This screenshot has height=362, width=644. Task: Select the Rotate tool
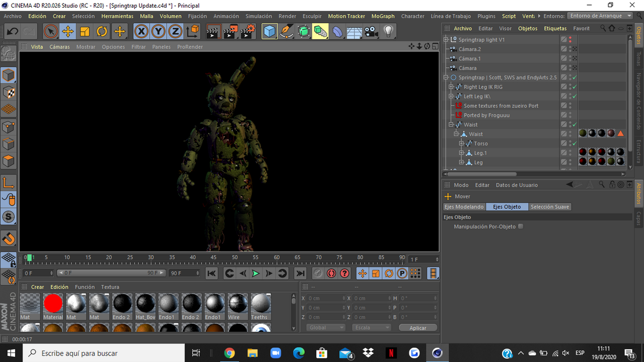(x=102, y=32)
